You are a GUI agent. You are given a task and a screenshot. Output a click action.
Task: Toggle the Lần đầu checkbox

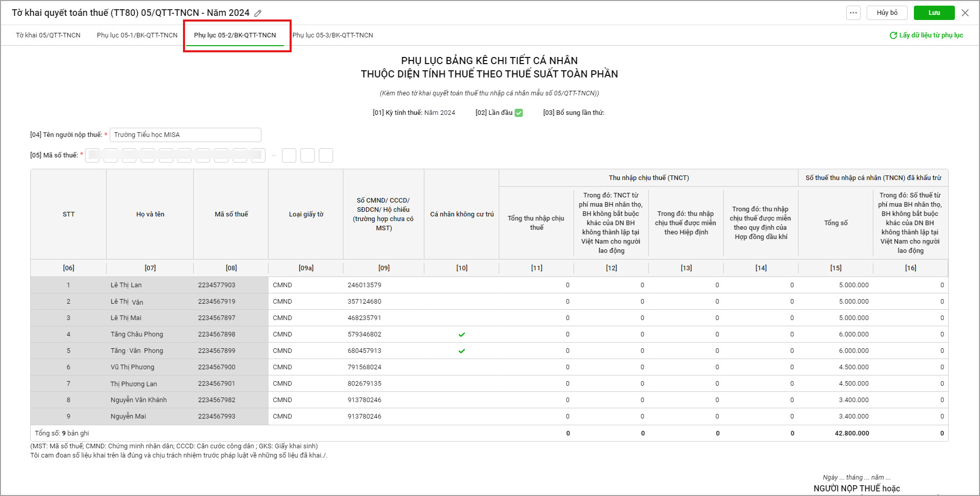519,113
